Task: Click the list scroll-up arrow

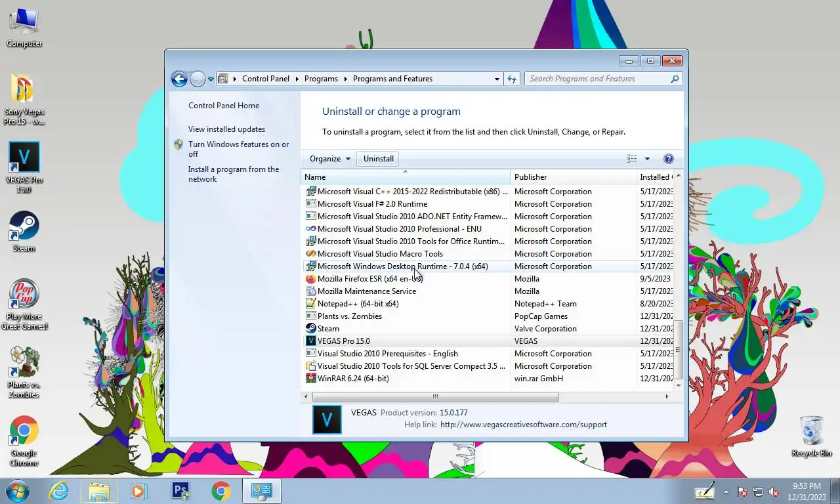Action: 679,176
